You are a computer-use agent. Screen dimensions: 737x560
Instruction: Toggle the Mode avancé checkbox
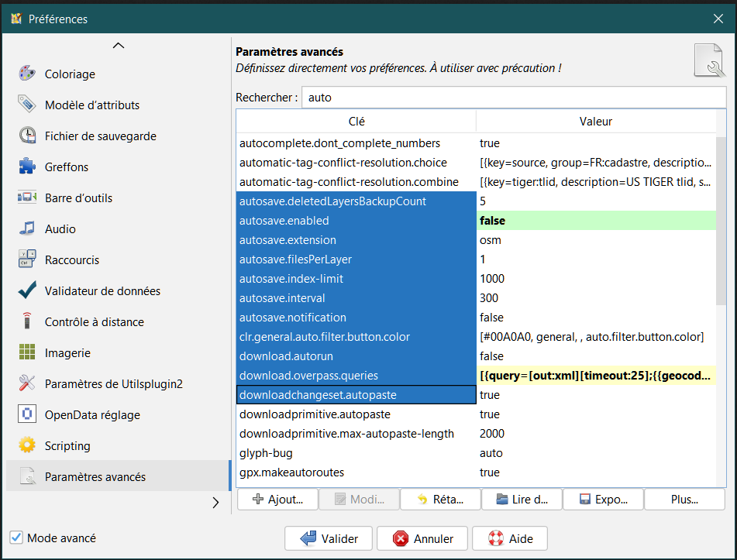[x=15, y=538]
